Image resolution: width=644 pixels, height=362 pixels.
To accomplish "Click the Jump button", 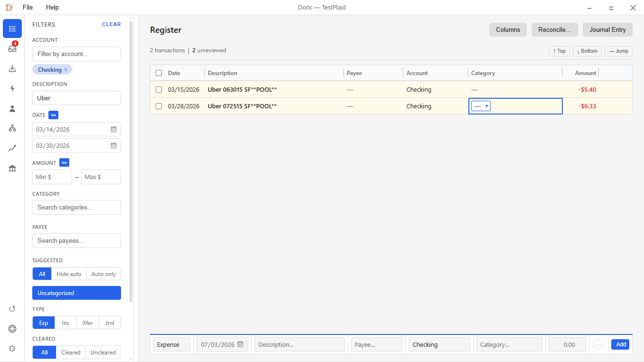I will (x=618, y=51).
